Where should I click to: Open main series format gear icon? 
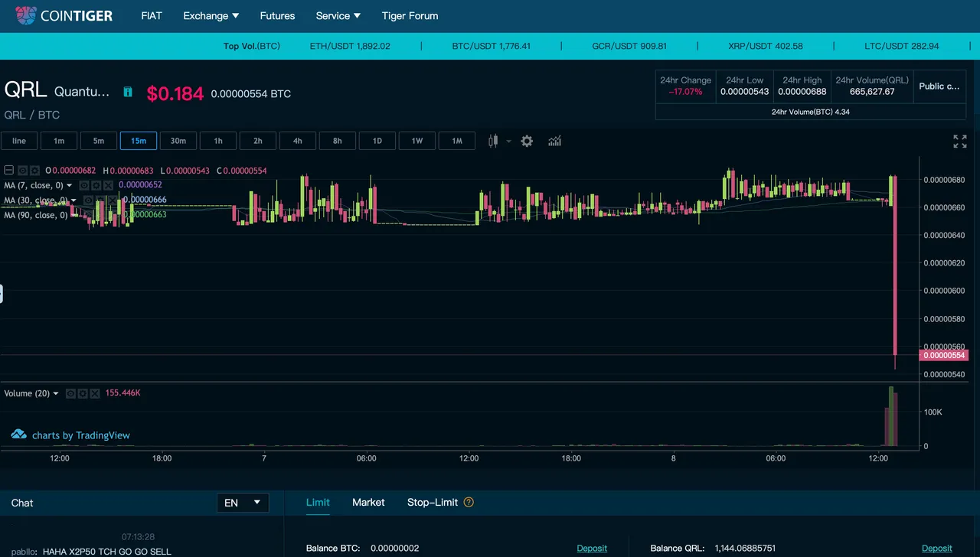coord(35,170)
